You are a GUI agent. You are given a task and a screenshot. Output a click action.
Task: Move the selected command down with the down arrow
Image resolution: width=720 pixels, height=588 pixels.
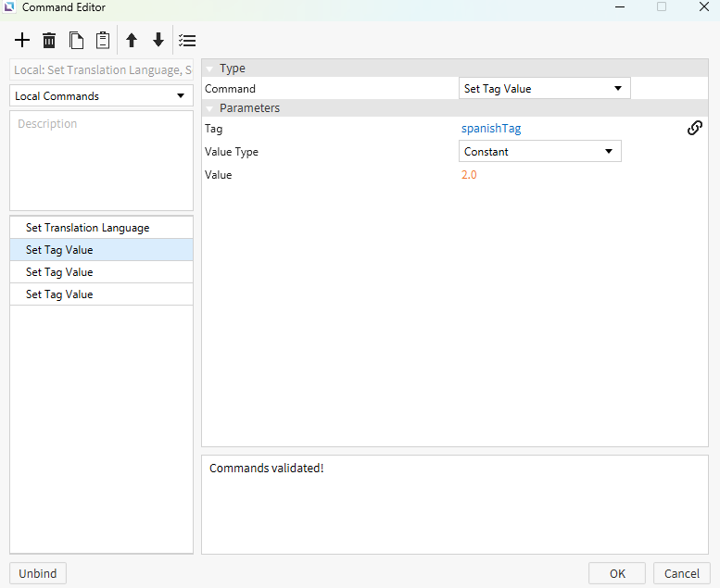tap(158, 41)
